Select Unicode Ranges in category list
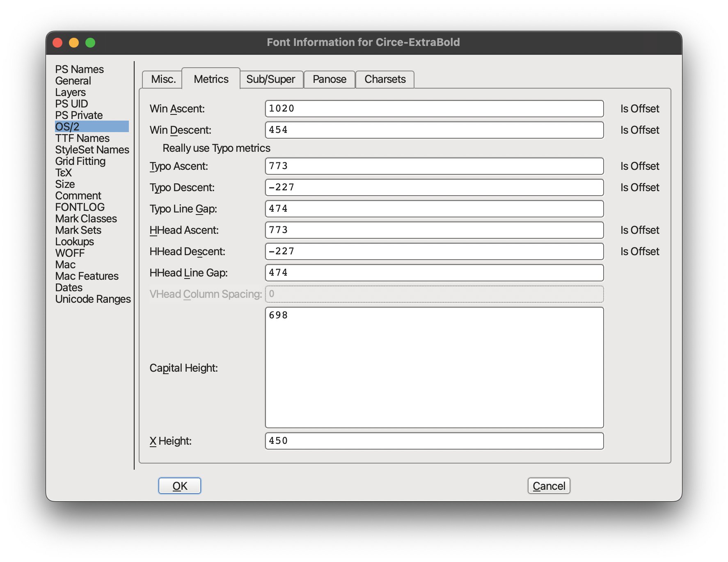Viewport: 728px width, 562px height. [93, 299]
